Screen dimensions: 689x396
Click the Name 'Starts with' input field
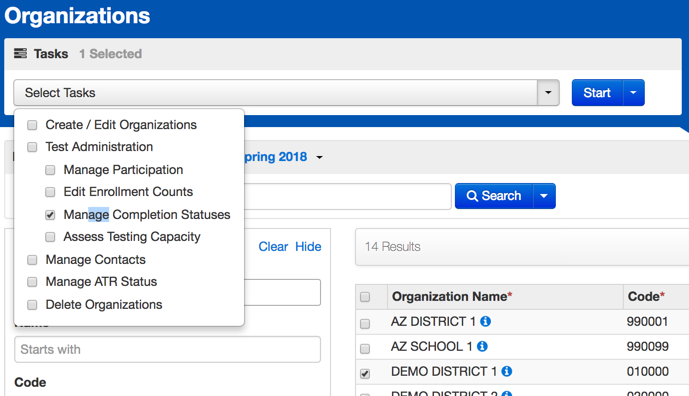coord(167,349)
